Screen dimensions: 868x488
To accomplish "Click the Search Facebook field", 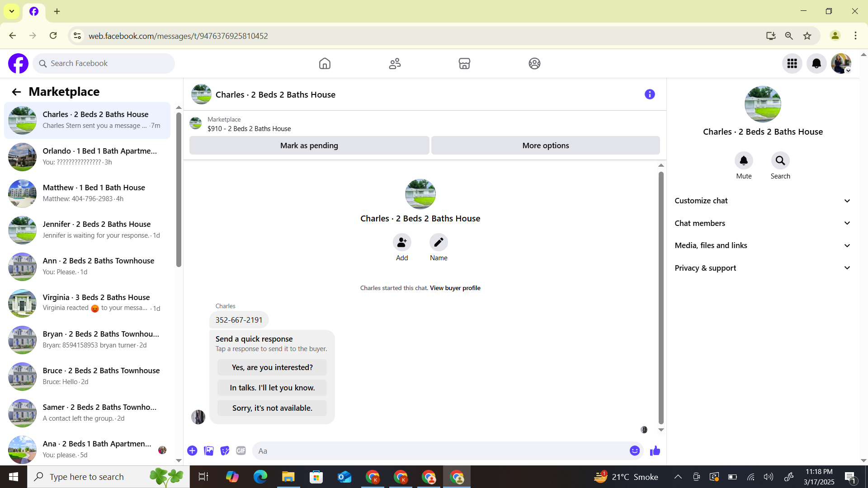I will pyautogui.click(x=104, y=63).
